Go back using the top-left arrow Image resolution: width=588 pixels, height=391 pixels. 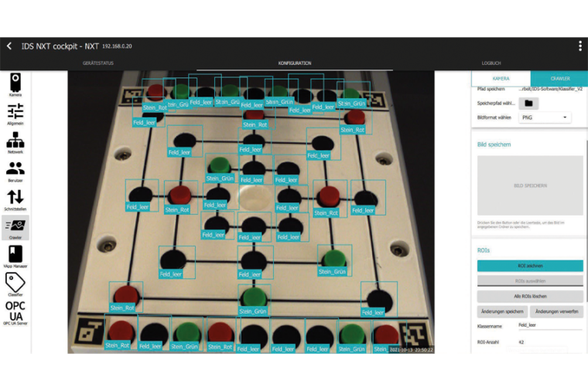(x=9, y=46)
